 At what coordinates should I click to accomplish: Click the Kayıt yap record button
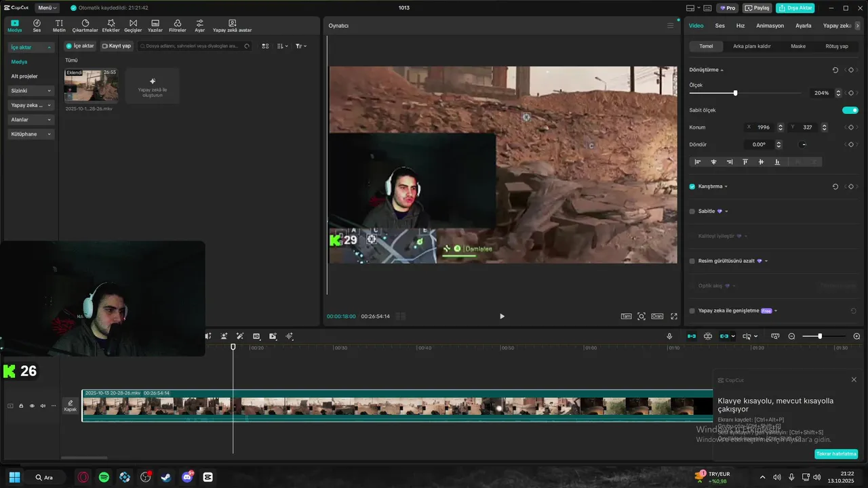tap(117, 46)
